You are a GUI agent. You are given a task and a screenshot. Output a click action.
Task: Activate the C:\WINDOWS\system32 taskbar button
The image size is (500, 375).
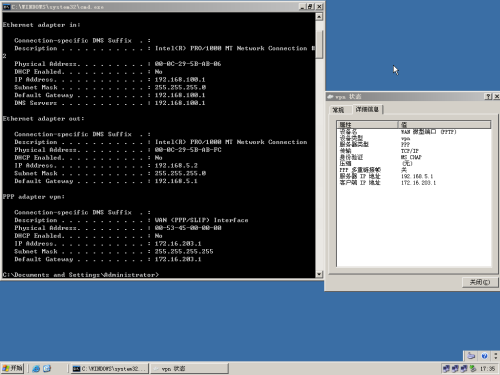[x=109, y=369]
